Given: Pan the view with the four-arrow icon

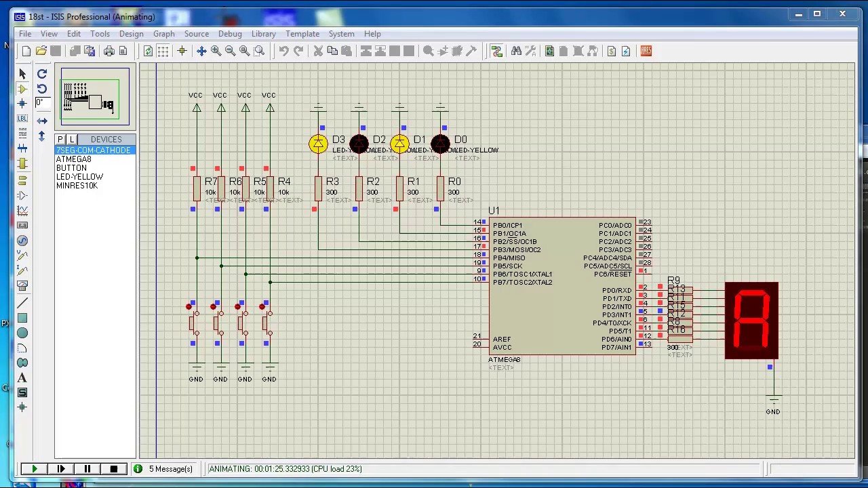Looking at the screenshot, I should click(x=201, y=51).
